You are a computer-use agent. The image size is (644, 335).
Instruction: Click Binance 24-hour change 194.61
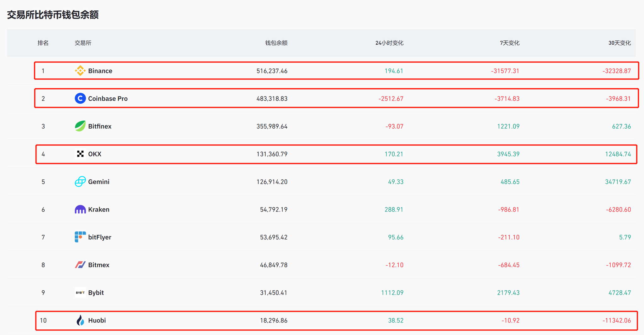[x=394, y=71]
